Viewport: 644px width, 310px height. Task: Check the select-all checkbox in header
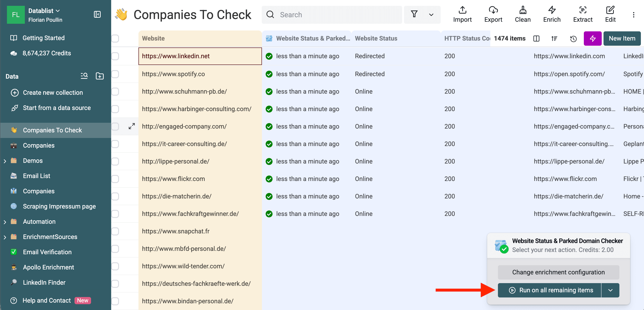click(115, 39)
